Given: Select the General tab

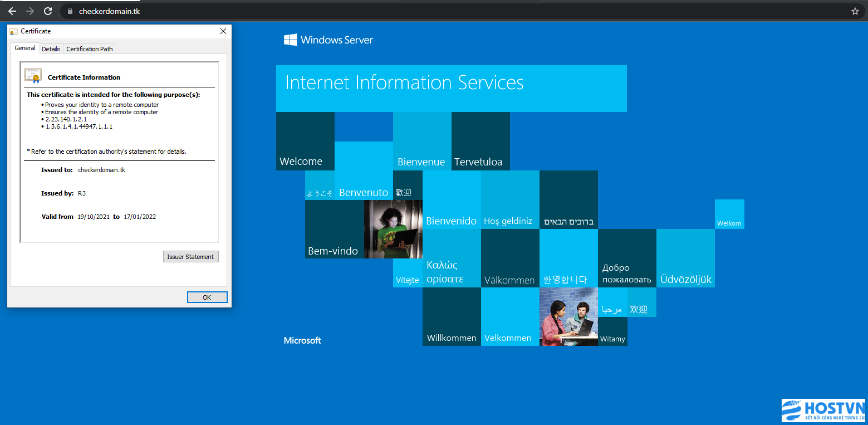Looking at the screenshot, I should (25, 48).
